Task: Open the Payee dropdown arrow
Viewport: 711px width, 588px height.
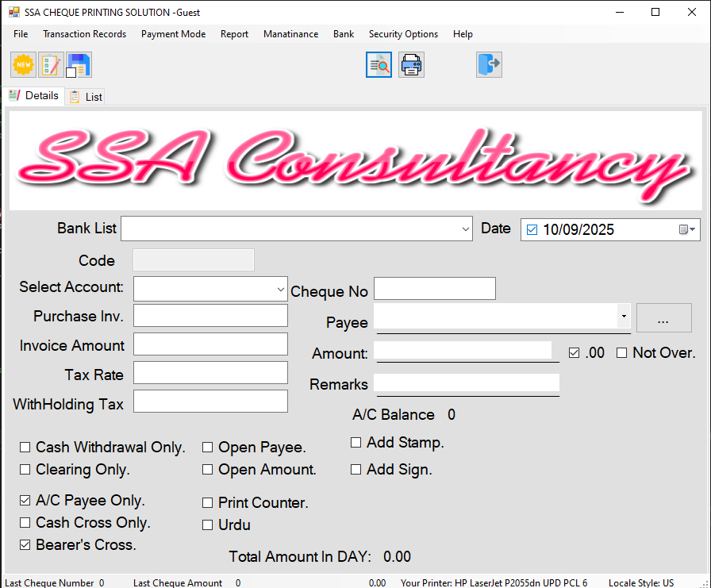Action: [624, 315]
